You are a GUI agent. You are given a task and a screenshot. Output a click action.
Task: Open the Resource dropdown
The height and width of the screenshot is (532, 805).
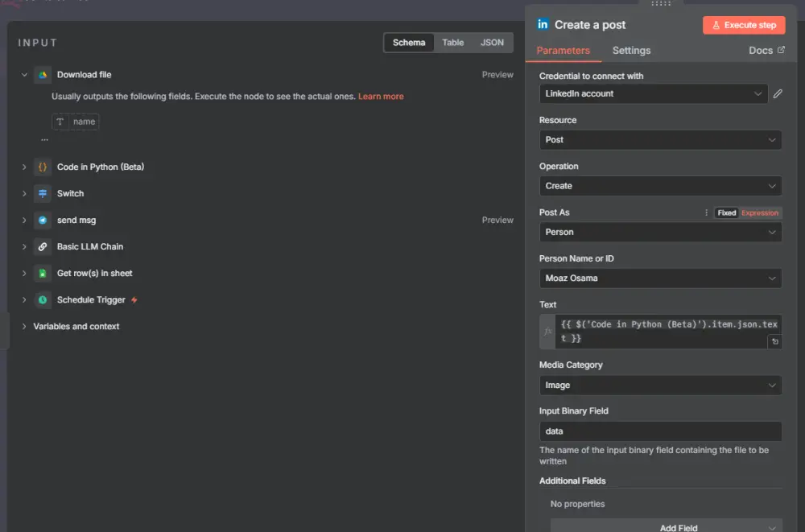[x=660, y=140]
